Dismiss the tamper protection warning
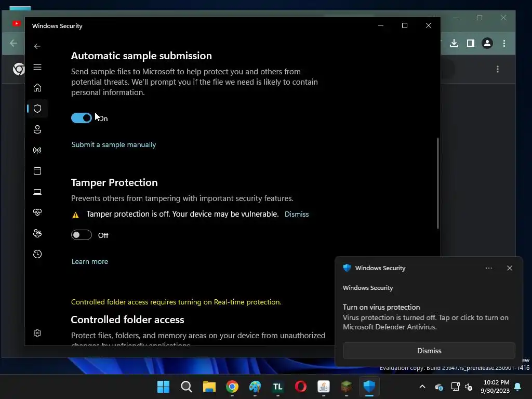 coord(297,214)
